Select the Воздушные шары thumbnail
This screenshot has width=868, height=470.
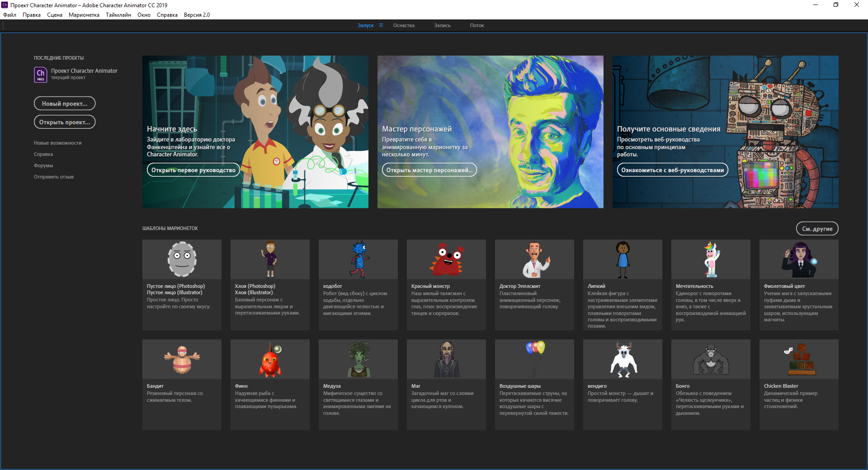tap(534, 359)
